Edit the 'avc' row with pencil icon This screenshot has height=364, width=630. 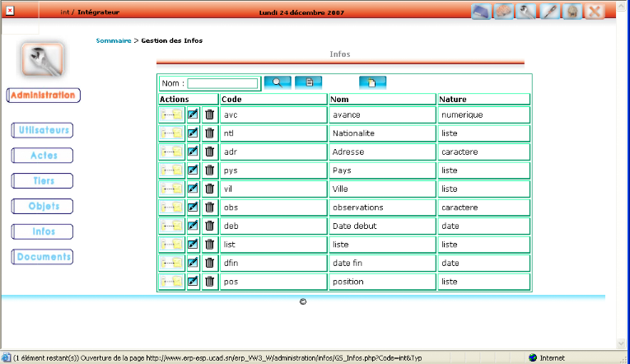tap(193, 114)
